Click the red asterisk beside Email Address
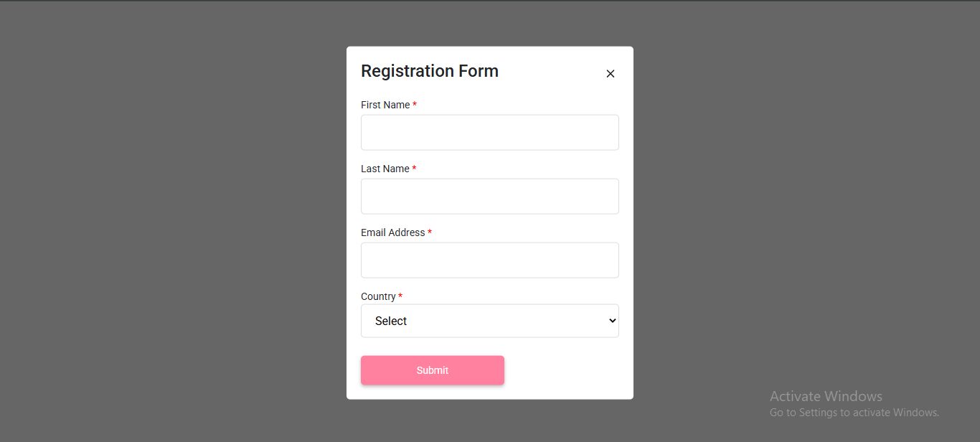 (430, 232)
